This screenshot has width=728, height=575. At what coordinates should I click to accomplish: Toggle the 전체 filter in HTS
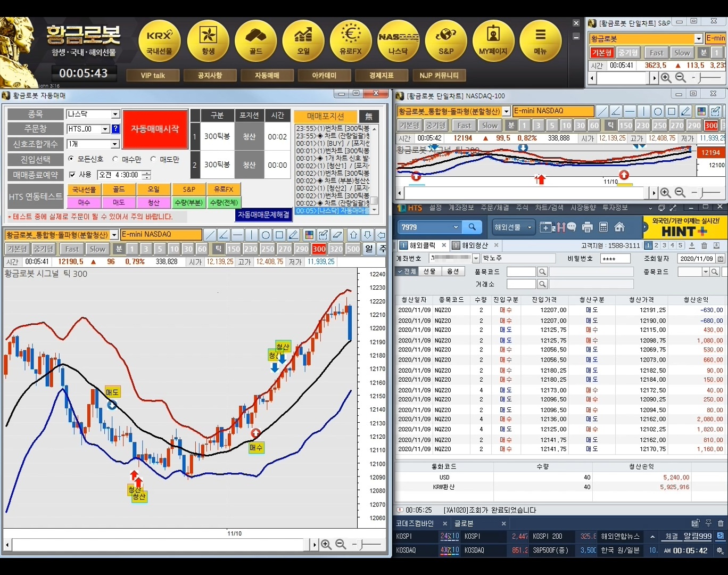coord(407,272)
